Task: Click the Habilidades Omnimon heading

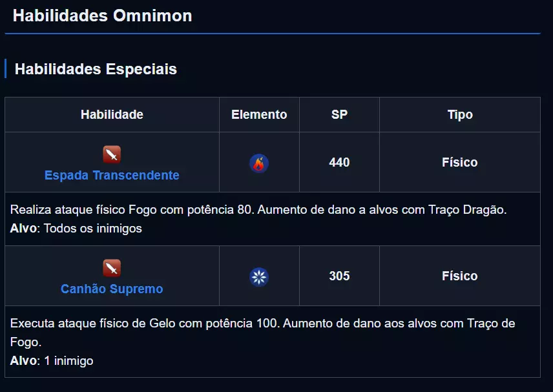Action: [x=102, y=16]
